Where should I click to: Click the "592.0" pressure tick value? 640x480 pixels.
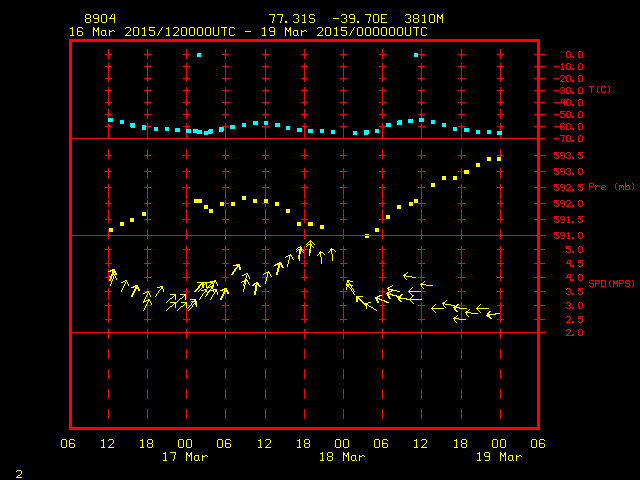(569, 203)
